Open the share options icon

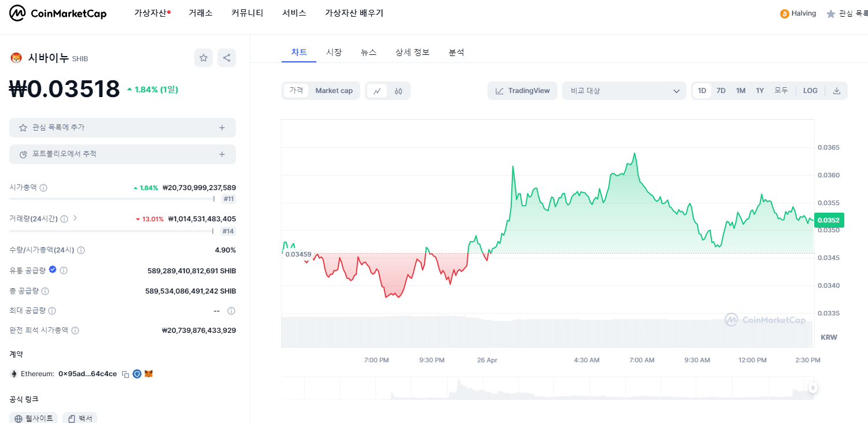click(226, 58)
